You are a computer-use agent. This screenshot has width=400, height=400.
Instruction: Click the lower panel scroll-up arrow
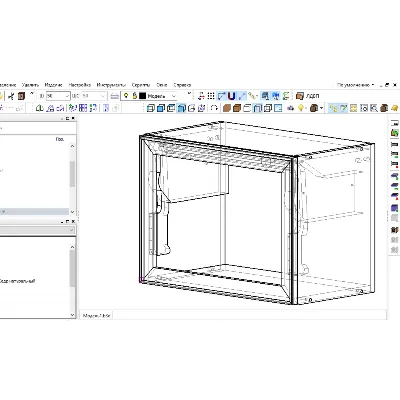72,247
